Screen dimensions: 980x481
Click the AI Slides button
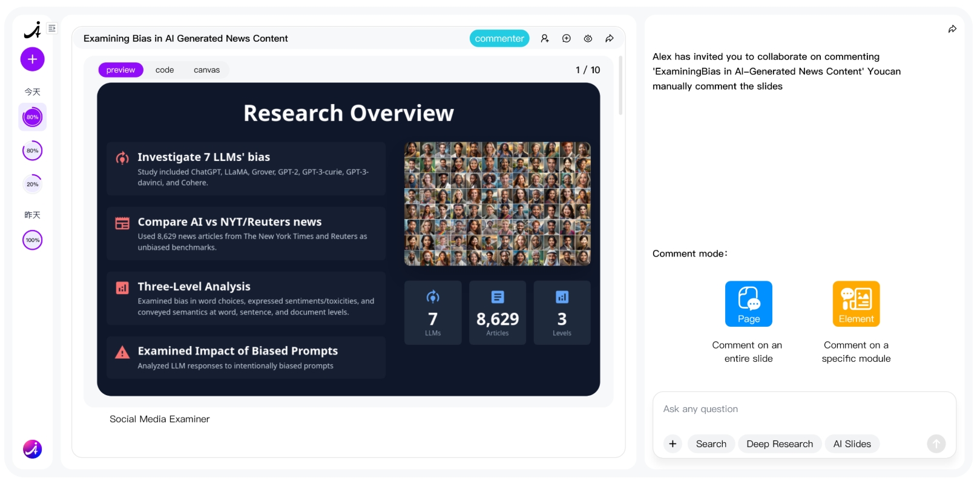pyautogui.click(x=852, y=444)
